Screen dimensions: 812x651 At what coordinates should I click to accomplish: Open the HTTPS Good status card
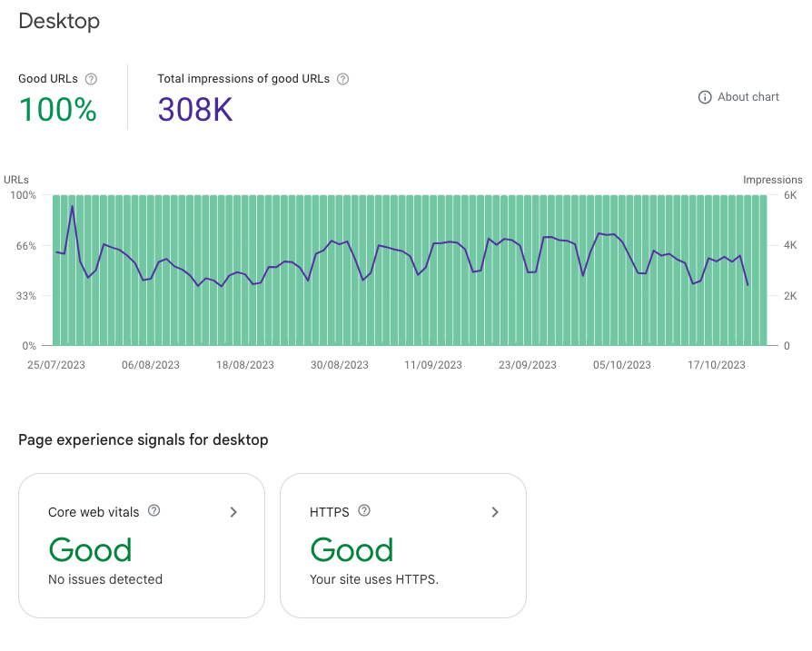point(403,545)
